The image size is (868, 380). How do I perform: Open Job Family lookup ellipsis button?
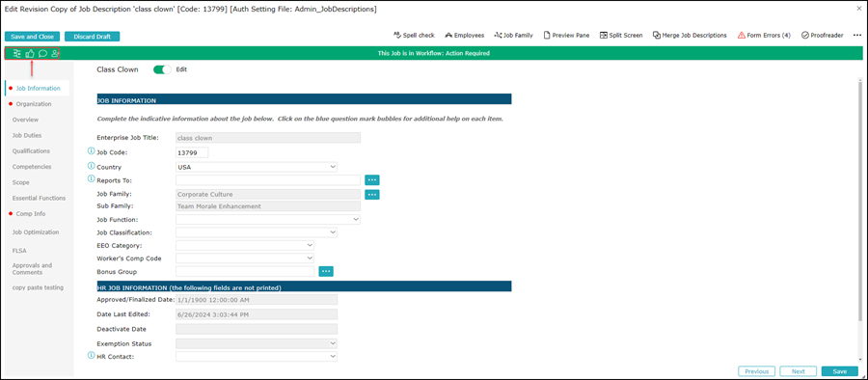click(372, 195)
